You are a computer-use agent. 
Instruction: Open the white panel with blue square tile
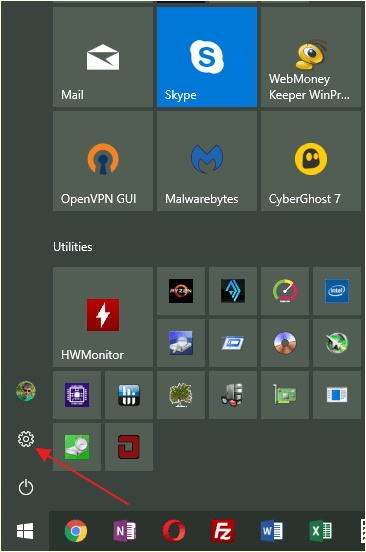pyautogui.click(x=337, y=395)
